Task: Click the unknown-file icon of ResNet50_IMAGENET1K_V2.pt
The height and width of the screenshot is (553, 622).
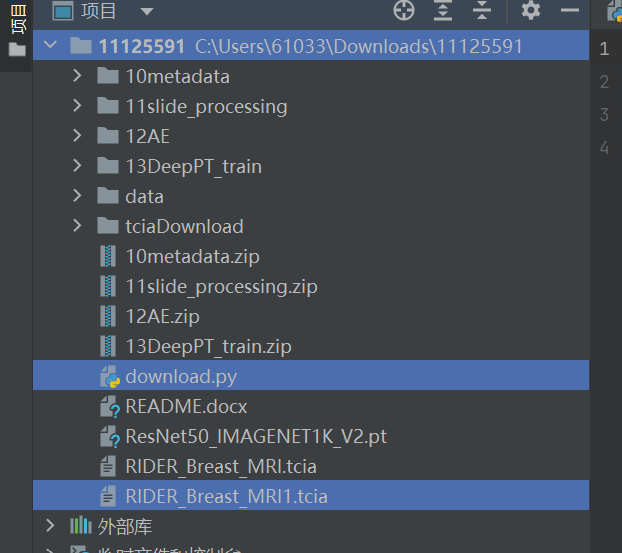Action: [x=110, y=437]
